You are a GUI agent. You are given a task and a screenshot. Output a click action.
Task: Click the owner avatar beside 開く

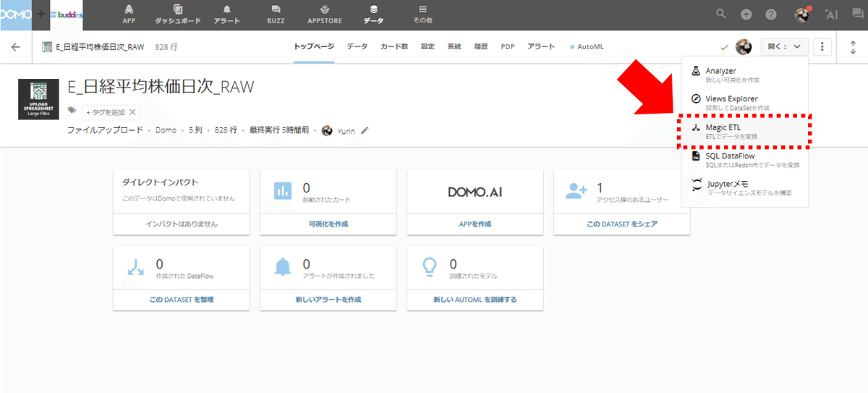click(744, 47)
